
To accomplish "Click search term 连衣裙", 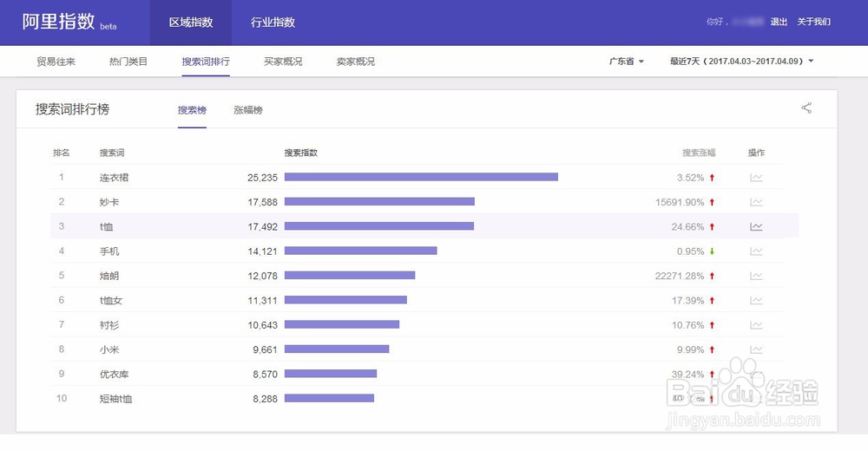I will coord(114,178).
